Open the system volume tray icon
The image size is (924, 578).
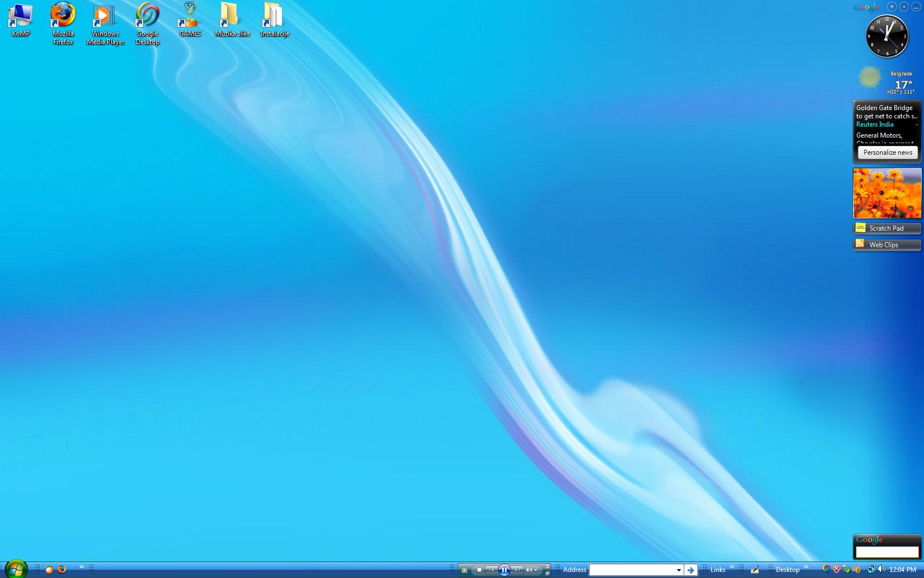coord(882,569)
